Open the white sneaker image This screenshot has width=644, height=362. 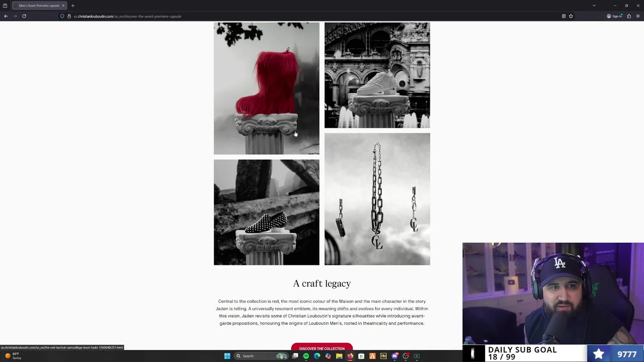coord(377,75)
